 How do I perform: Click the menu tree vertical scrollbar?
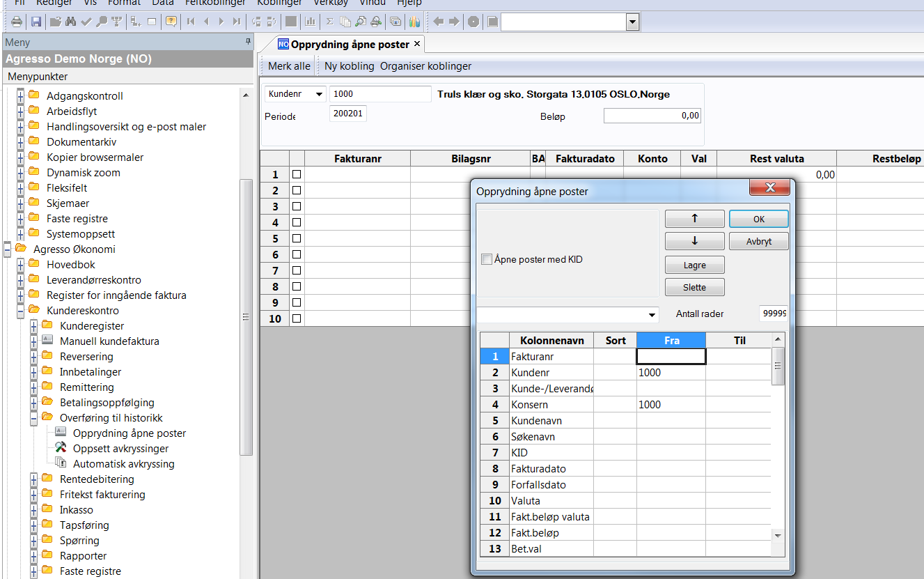click(245, 317)
